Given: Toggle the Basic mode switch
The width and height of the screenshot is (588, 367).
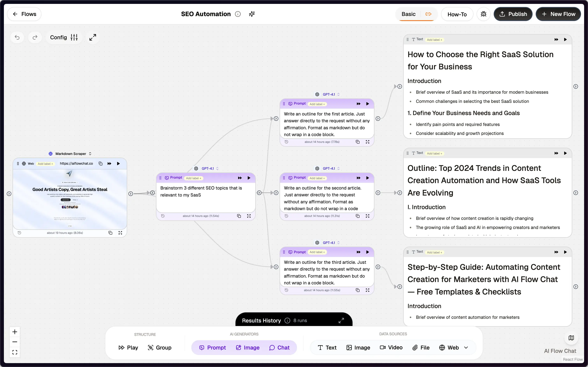Looking at the screenshot, I should point(428,14).
